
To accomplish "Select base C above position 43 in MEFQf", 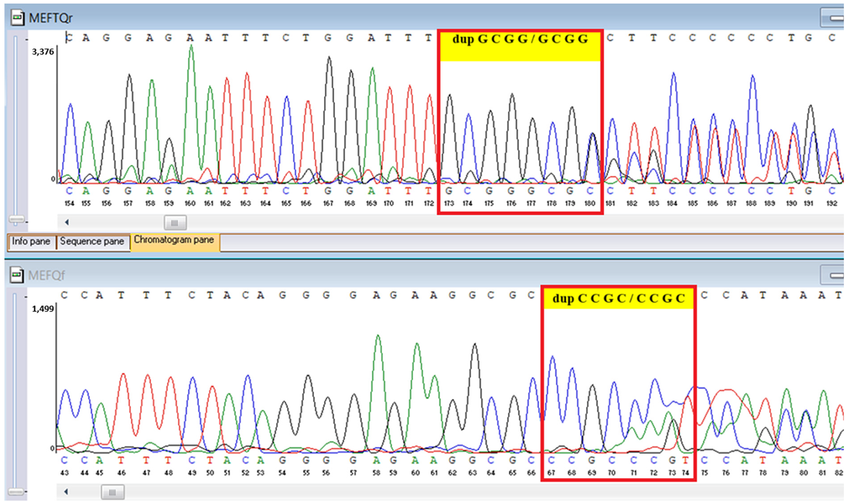I will coord(65,460).
